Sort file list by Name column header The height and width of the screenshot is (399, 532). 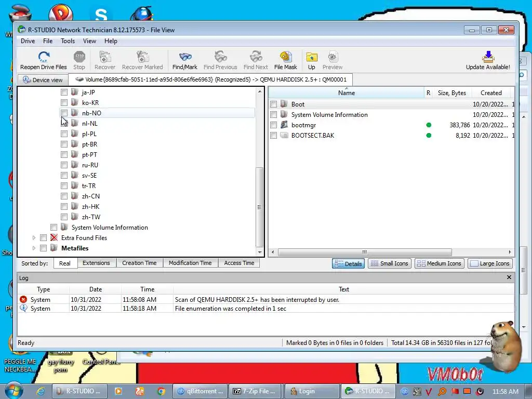347,92
